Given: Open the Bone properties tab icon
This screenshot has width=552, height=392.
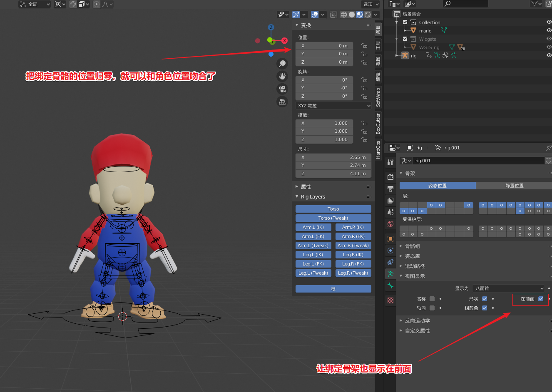Looking at the screenshot, I should pyautogui.click(x=390, y=285).
